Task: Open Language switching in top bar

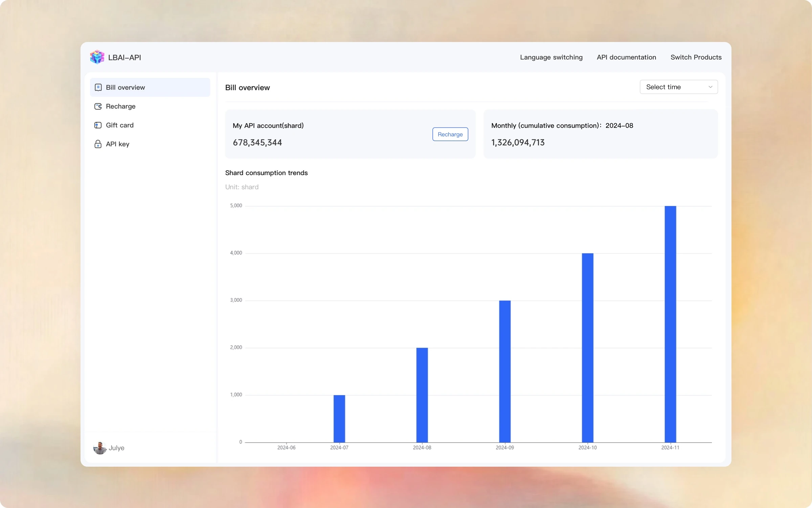Action: (x=551, y=57)
